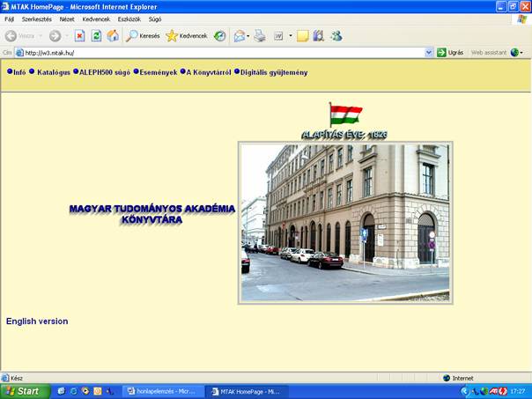
Task: Open the Forward button history dropdown arrow
Action: coord(67,35)
